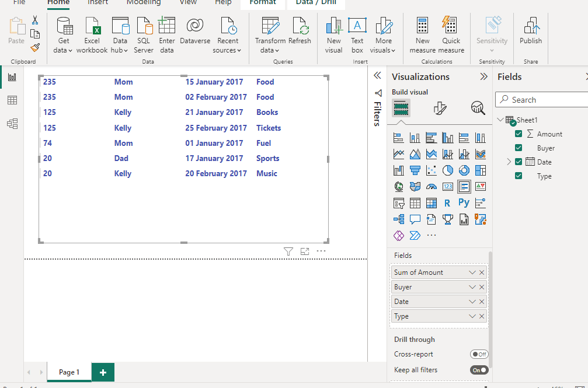This screenshot has width=588, height=388.
Task: Select the Decomposition tree visual
Action: pyautogui.click(x=399, y=219)
